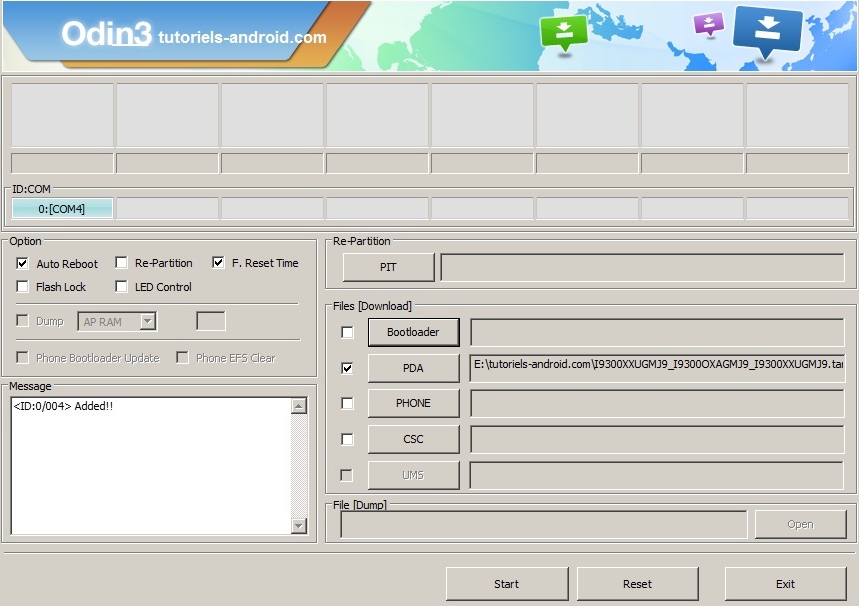This screenshot has height=606, width=859.
Task: Click the small purple download icon
Action: pos(709,24)
